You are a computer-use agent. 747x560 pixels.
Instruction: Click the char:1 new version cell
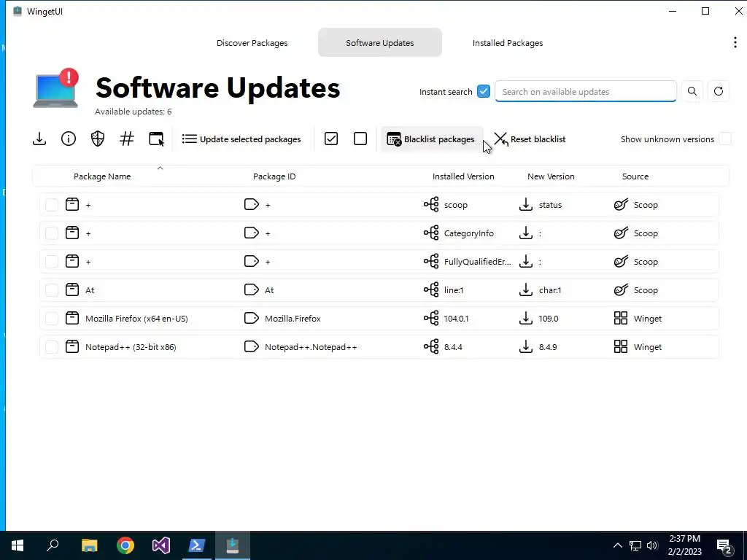(x=550, y=289)
